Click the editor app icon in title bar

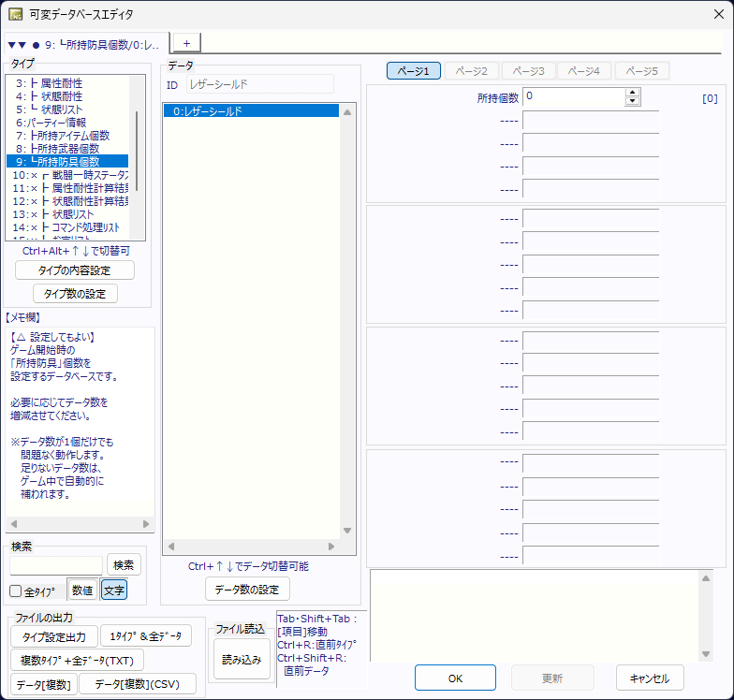[16, 14]
